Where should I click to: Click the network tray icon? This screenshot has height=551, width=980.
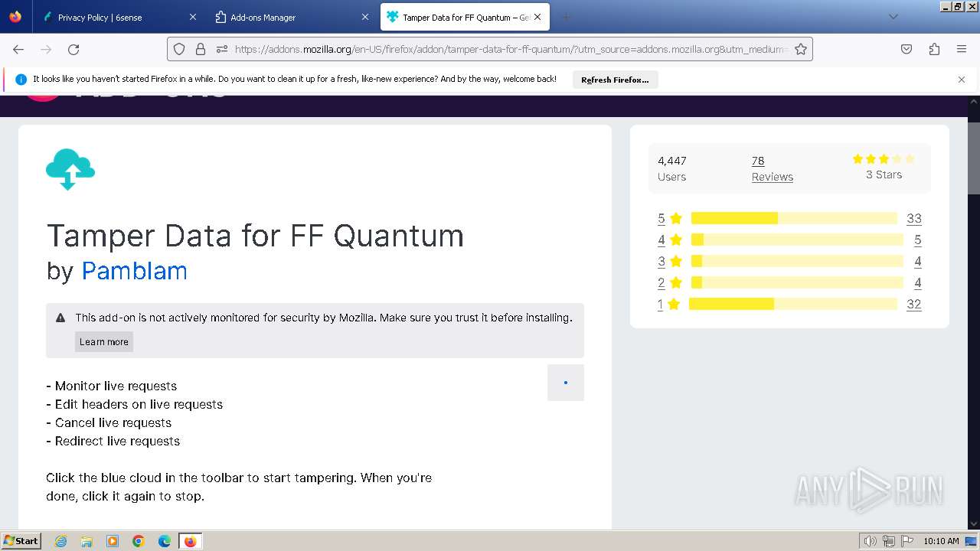(889, 541)
